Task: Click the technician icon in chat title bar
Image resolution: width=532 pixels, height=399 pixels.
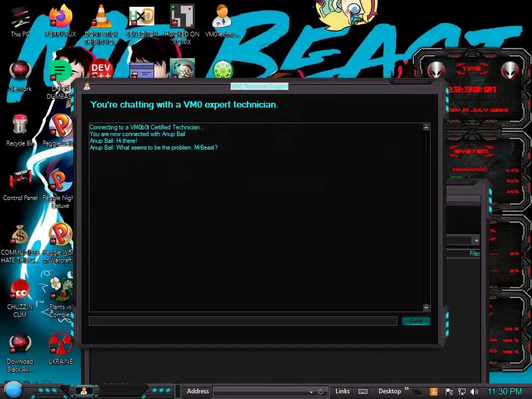Action: [x=87, y=87]
